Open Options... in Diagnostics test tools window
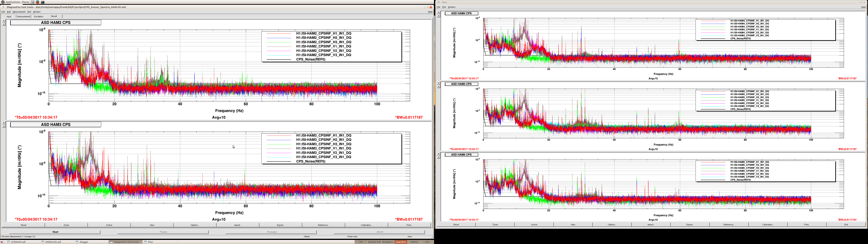Viewport: 868px width, 244px height. 195,225
